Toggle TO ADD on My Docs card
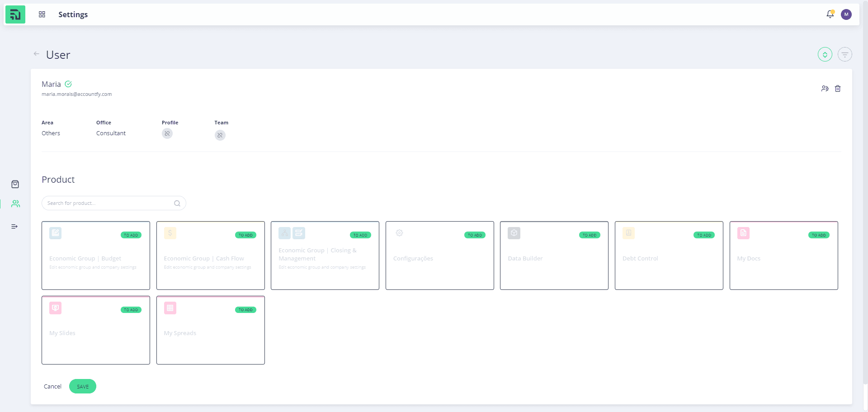Screen dimensions: 868x412 click(x=819, y=235)
